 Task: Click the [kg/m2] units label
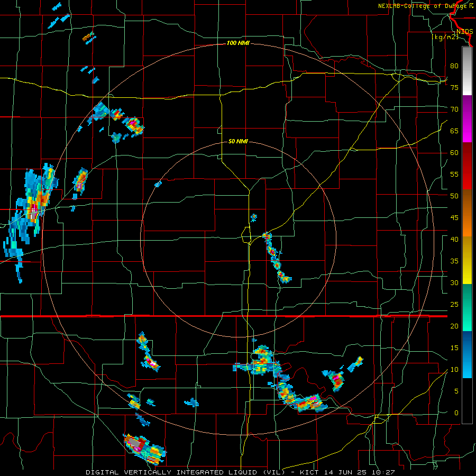pos(445,37)
